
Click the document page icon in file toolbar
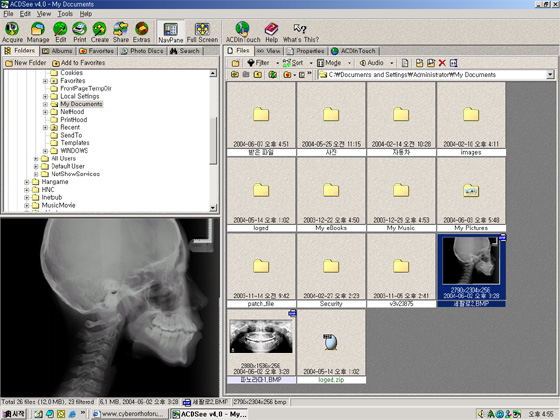[405, 63]
